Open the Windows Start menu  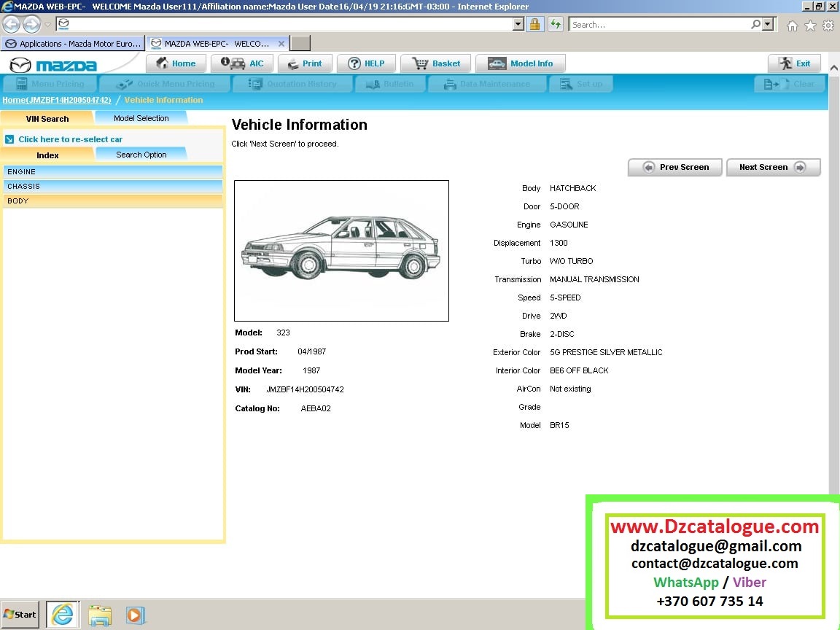coord(20,615)
